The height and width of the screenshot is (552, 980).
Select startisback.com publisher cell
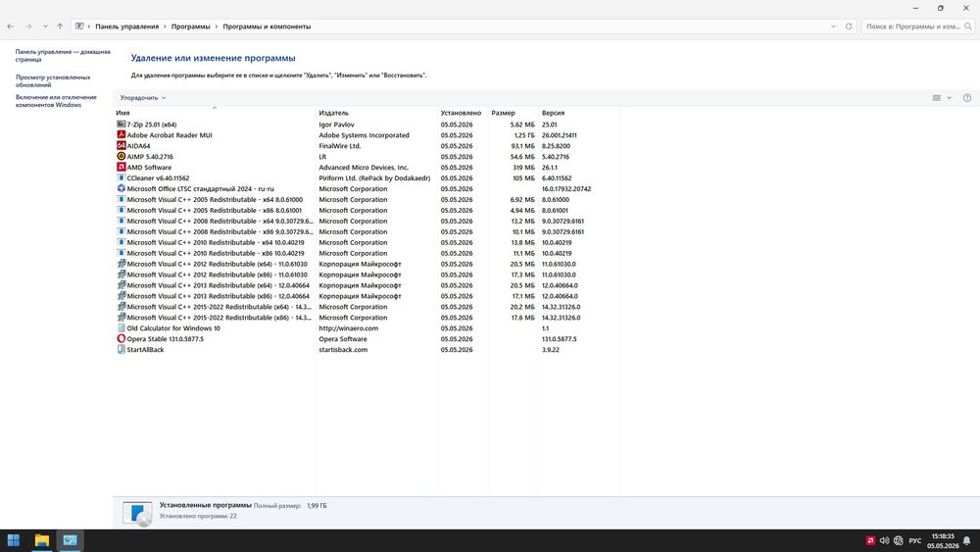point(343,349)
